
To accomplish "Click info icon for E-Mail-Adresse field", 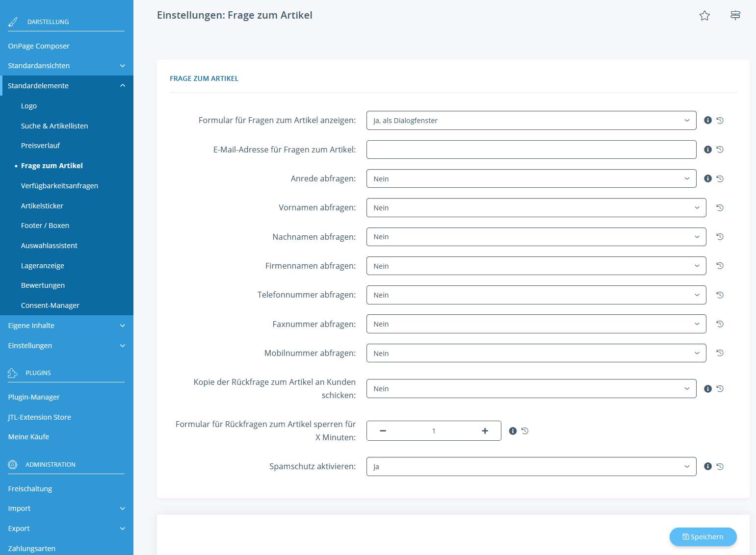I will tap(707, 150).
